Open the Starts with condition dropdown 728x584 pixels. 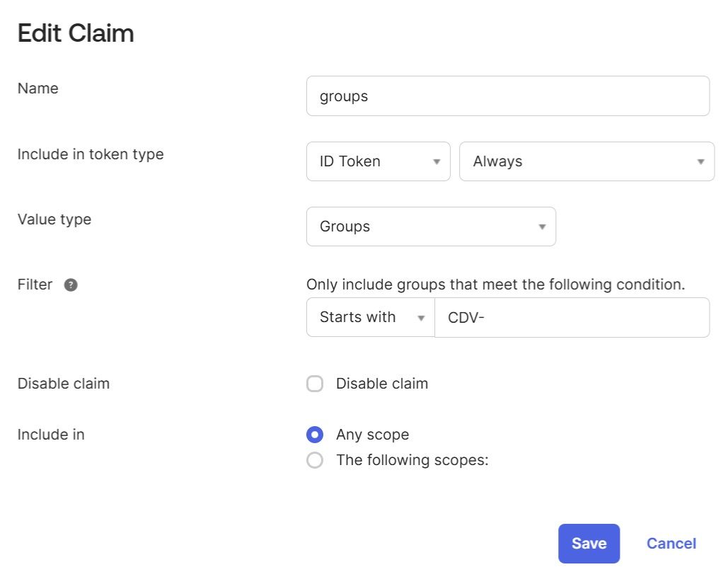click(x=370, y=317)
